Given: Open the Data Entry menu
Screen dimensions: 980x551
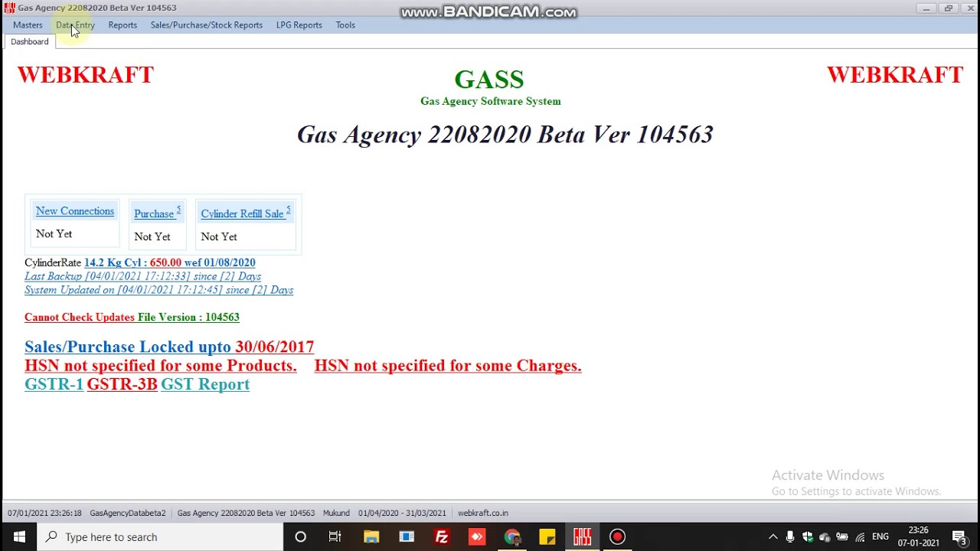Looking at the screenshot, I should pos(75,25).
